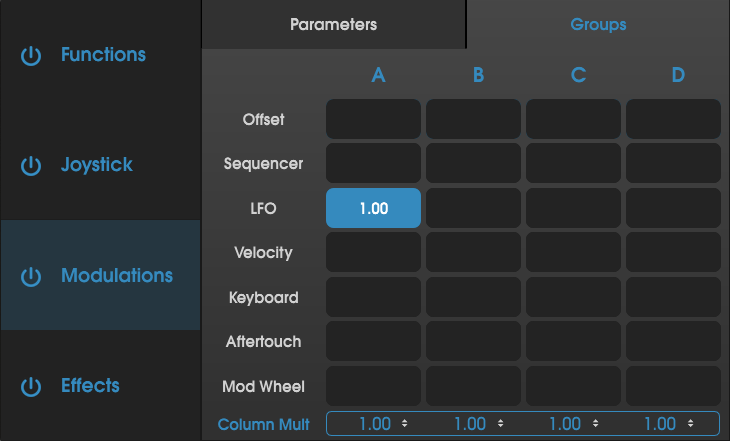Toggle the Modulations power icon
Screen dimensions: 730x441
pyautogui.click(x=31, y=277)
